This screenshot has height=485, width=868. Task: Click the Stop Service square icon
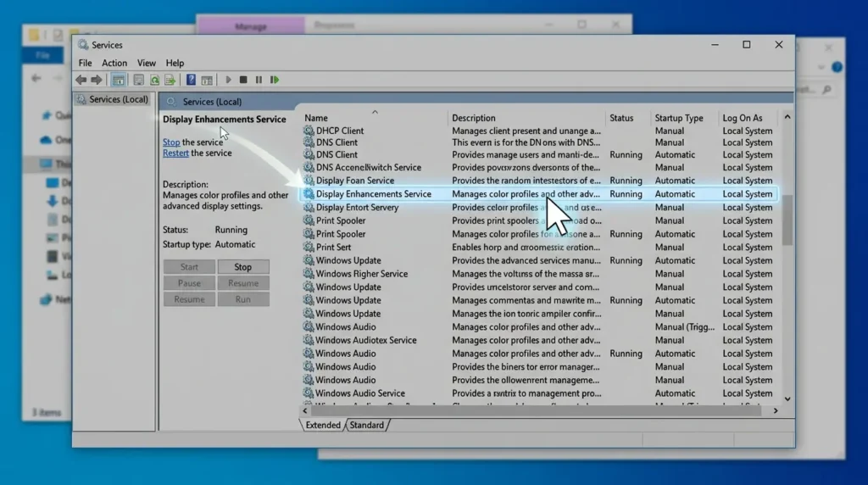coord(243,80)
